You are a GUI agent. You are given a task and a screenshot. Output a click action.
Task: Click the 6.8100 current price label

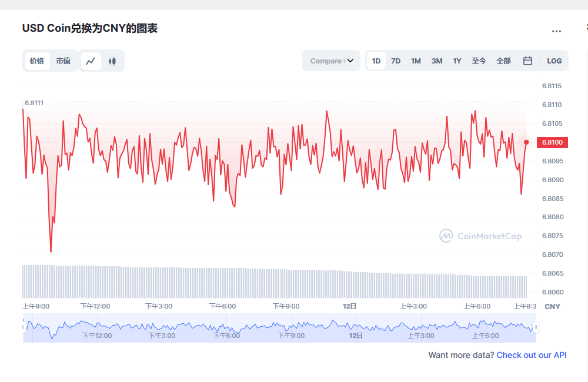point(552,142)
